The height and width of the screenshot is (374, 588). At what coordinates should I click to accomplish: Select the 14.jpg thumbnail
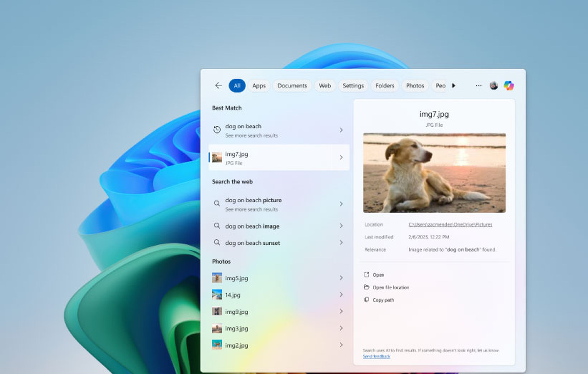(x=217, y=294)
